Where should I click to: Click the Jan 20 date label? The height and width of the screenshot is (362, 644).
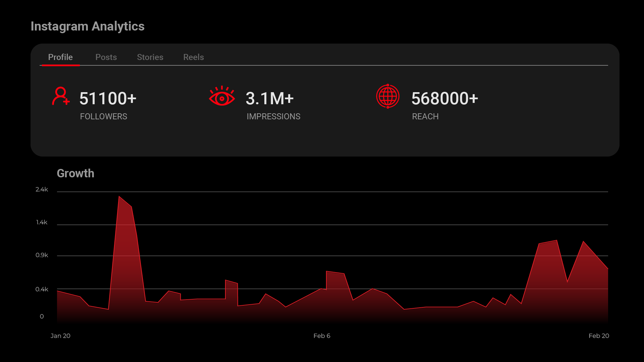click(60, 336)
